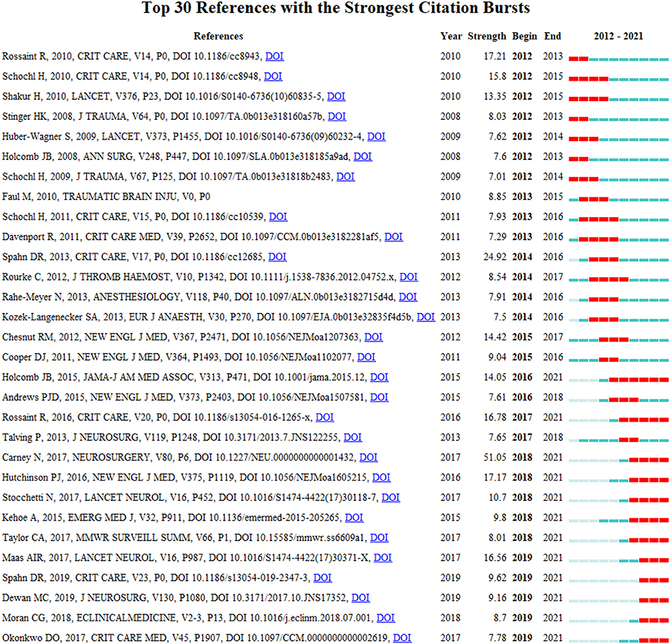670x644 pixels.
Task: Open Holcomb JB 2008 Ann Surg DOI link
Action: (x=363, y=157)
